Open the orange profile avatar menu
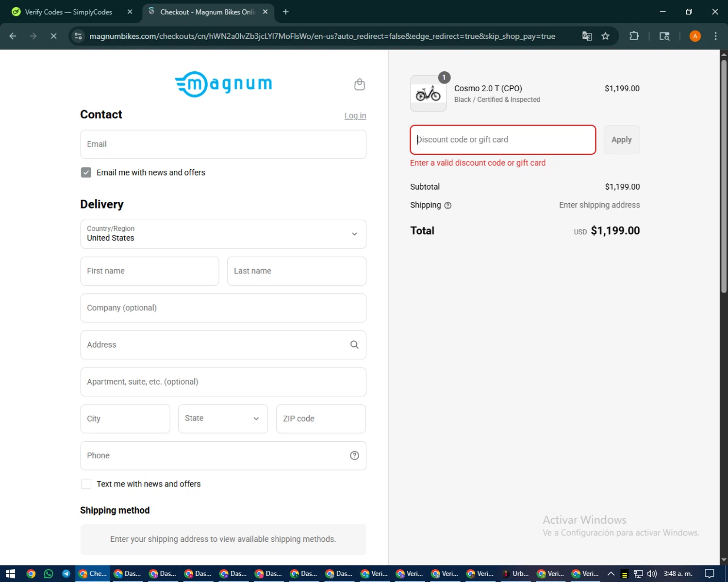Image resolution: width=728 pixels, height=582 pixels. pyautogui.click(x=695, y=36)
